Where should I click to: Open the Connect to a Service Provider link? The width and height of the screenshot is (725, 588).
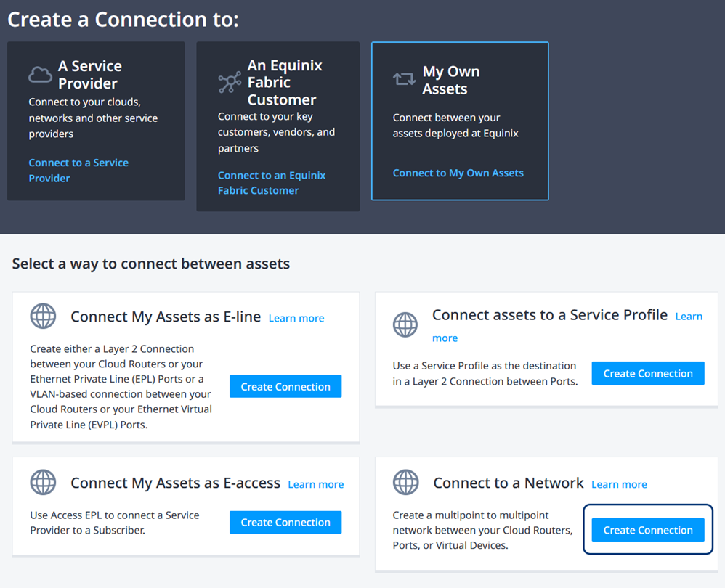click(x=78, y=171)
